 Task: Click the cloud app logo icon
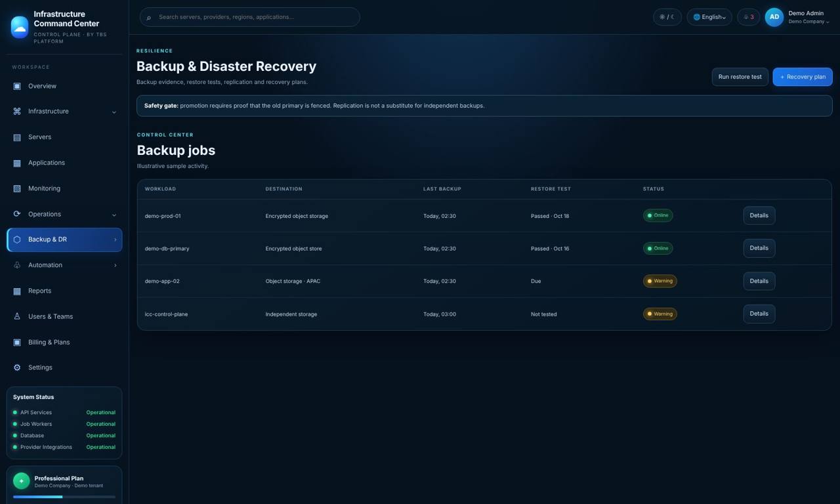pyautogui.click(x=20, y=27)
